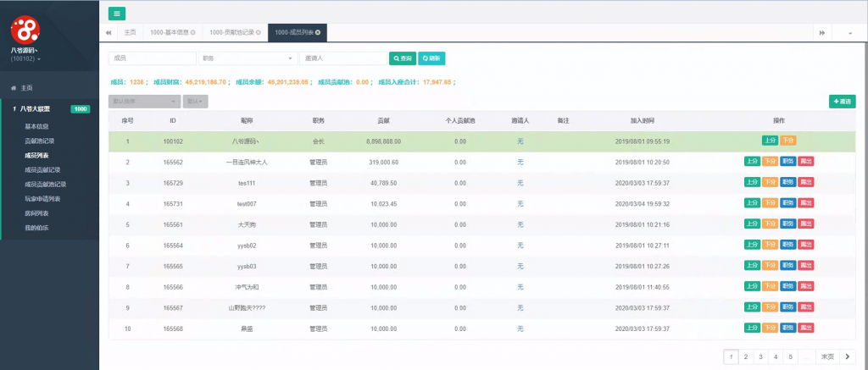Viewport: 868px width, 370px height.
Task: Go to page 3 in pagination
Action: point(760,356)
